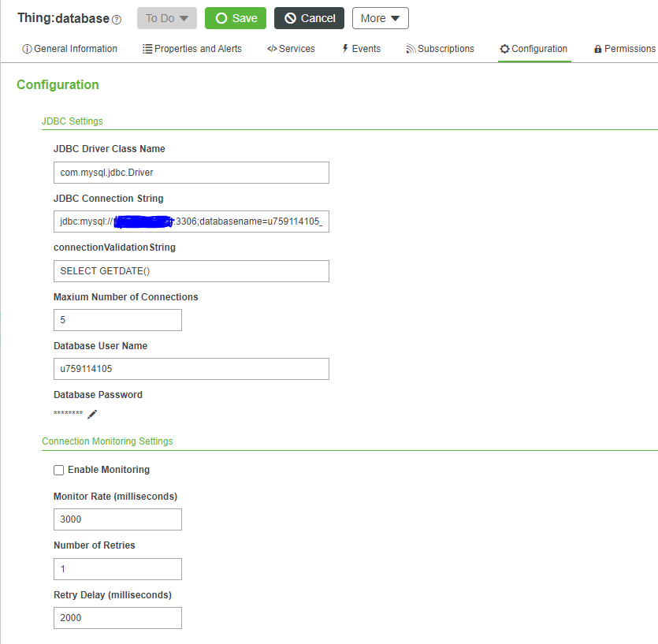The width and height of the screenshot is (658, 644).
Task: Click the hidden password dots field
Action: [67, 413]
